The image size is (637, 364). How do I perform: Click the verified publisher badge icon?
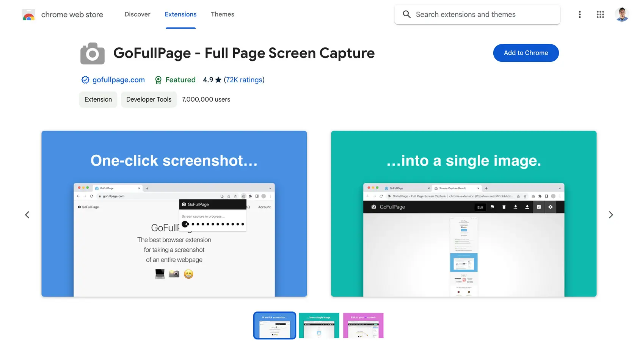coord(85,80)
